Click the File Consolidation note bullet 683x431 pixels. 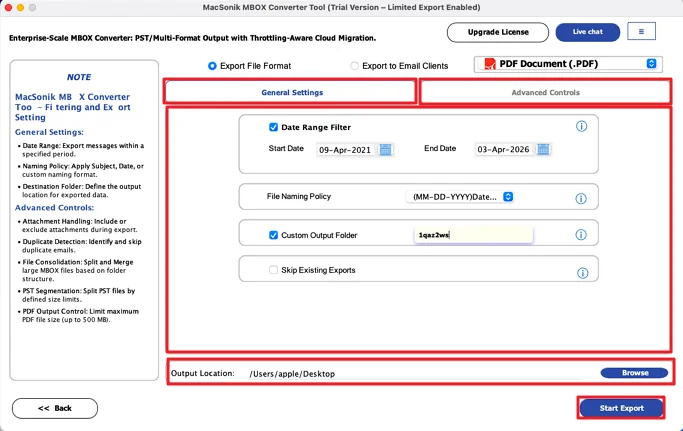78,270
